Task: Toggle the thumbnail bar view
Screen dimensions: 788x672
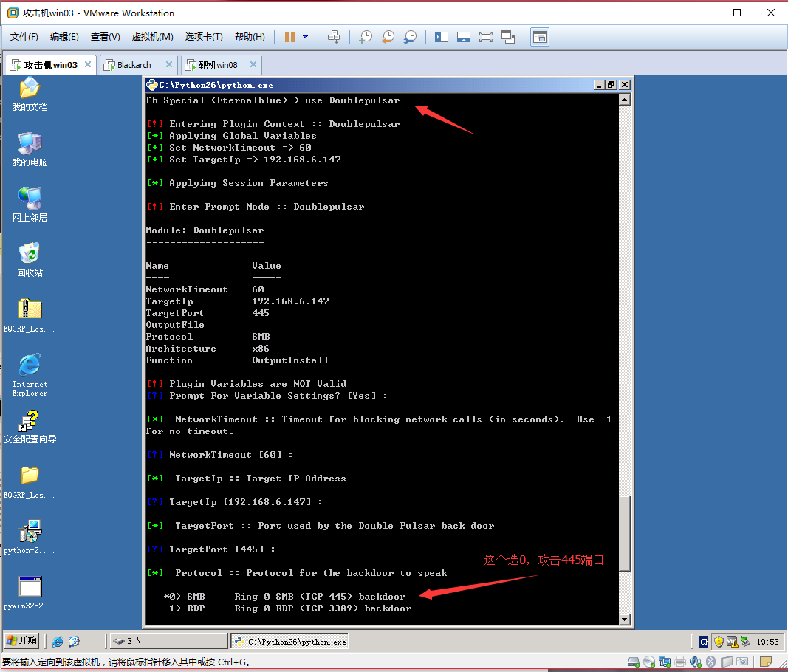Action: click(463, 37)
